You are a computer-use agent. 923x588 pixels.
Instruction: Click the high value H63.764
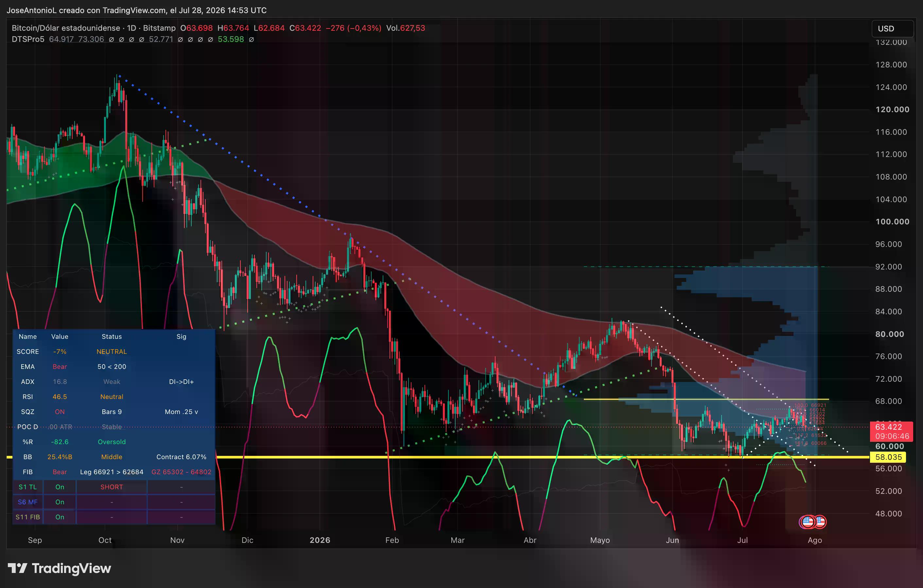point(233,28)
